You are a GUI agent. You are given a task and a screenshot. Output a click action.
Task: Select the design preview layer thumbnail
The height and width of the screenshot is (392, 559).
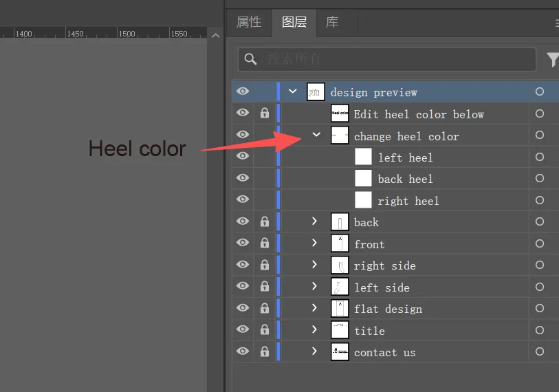pyautogui.click(x=316, y=91)
